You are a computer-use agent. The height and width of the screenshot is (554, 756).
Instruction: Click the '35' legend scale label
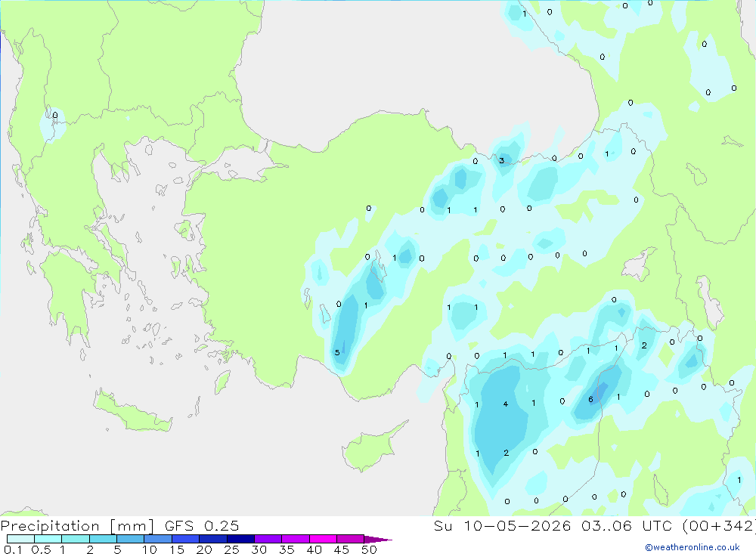coord(287,549)
